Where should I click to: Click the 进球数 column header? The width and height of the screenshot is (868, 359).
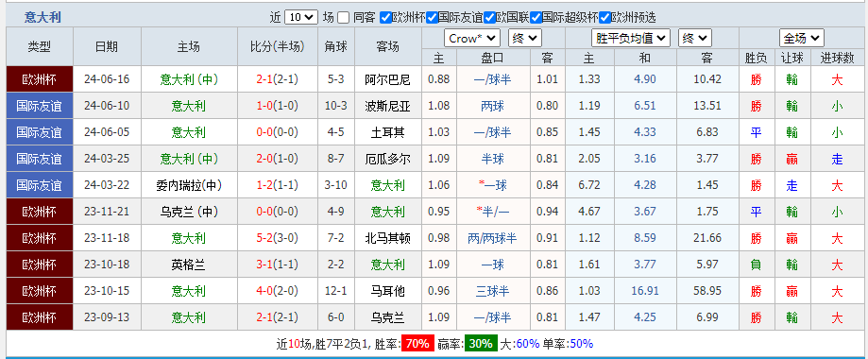837,58
